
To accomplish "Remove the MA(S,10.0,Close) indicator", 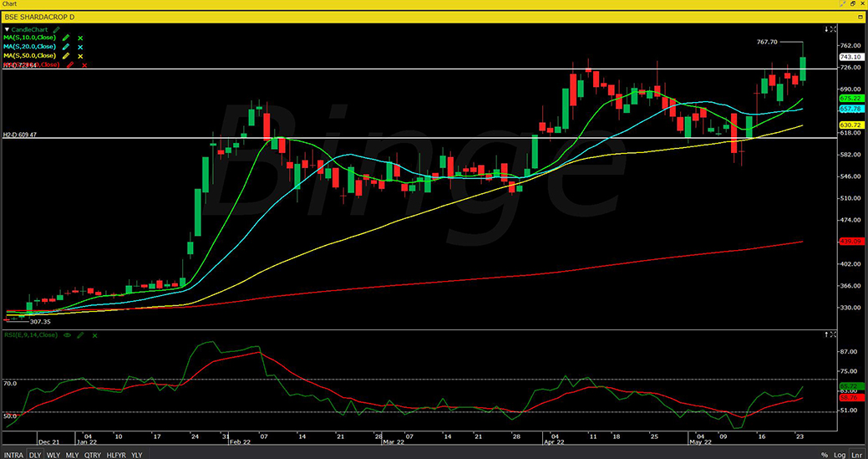I will [x=80, y=38].
